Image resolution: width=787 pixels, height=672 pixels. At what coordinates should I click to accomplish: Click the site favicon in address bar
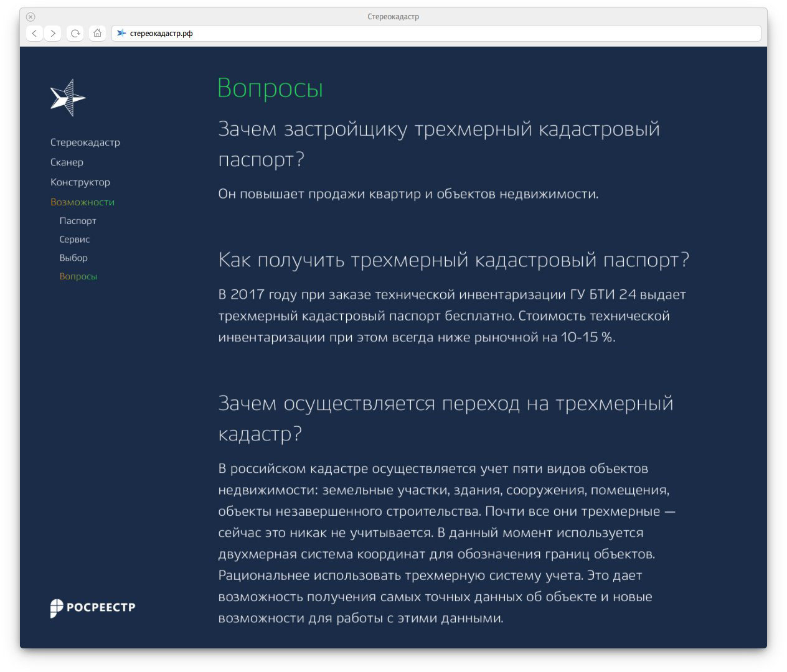[x=121, y=33]
